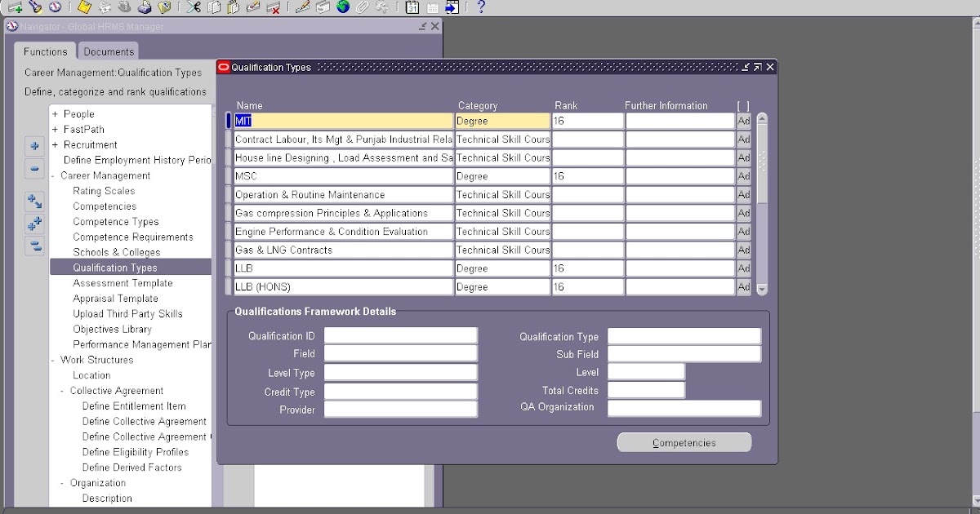
Task: Switch to the Functions tab
Action: pyautogui.click(x=46, y=51)
